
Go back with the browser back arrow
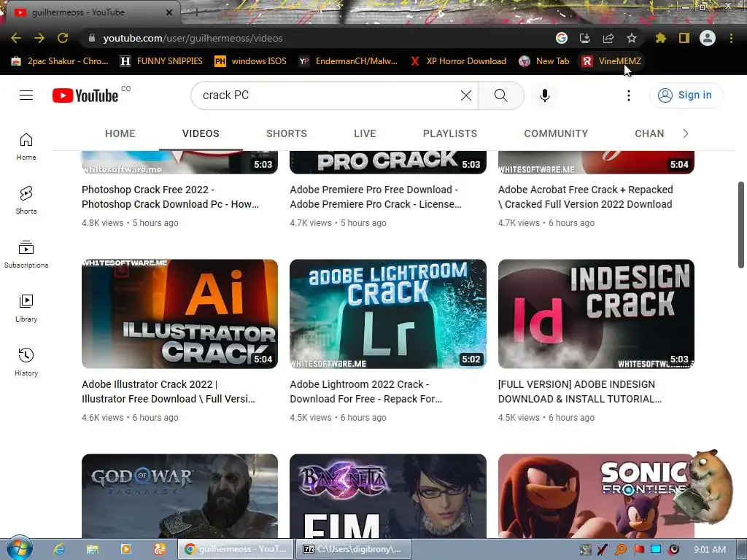(16, 38)
